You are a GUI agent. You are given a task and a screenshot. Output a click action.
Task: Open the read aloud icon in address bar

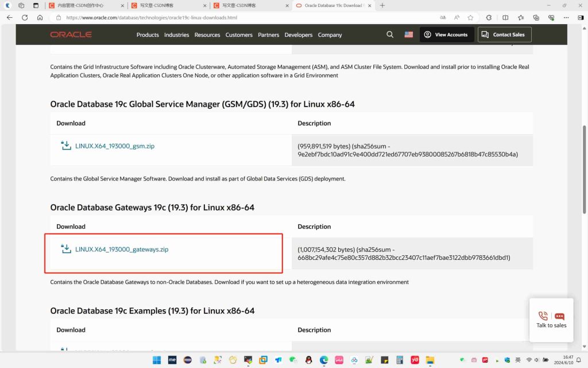tap(457, 18)
